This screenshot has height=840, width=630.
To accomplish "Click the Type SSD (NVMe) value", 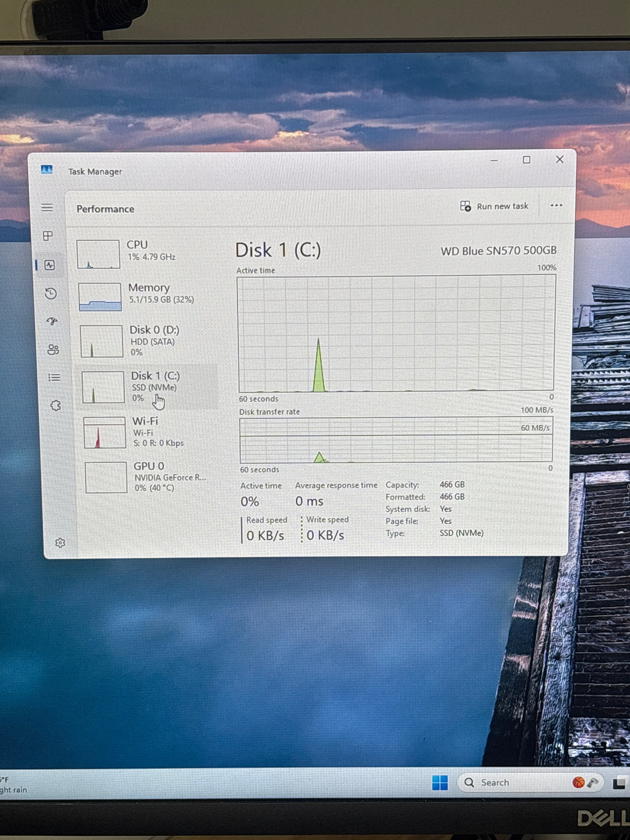I will (461, 533).
